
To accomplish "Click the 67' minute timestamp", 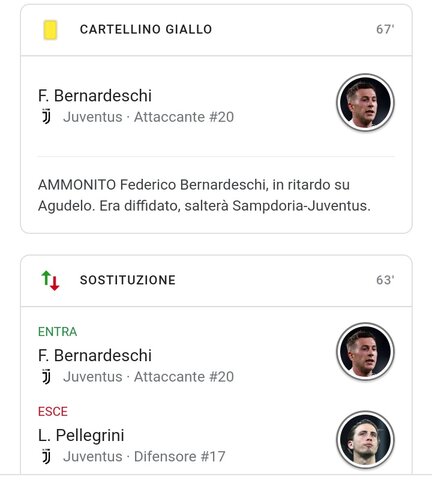I will [385, 29].
